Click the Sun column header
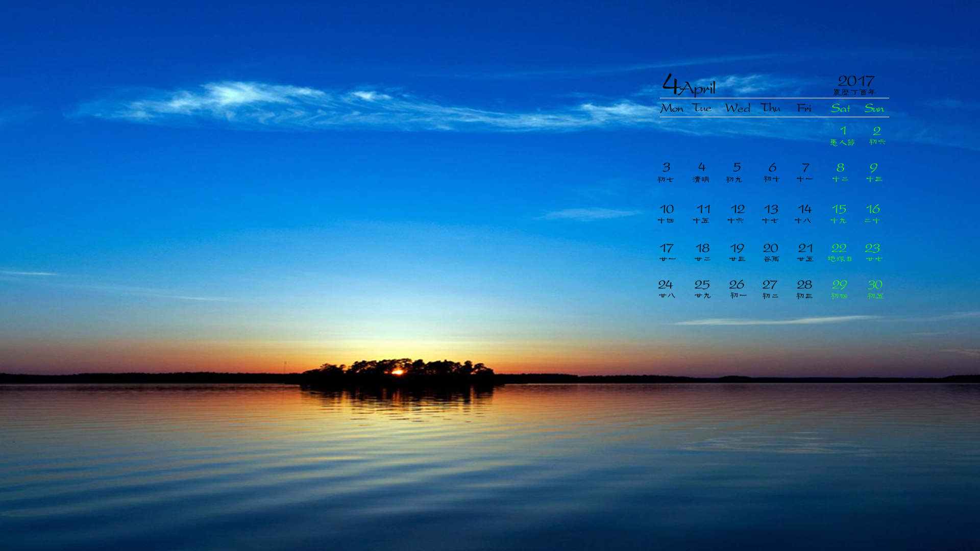The image size is (980, 551). (x=874, y=108)
